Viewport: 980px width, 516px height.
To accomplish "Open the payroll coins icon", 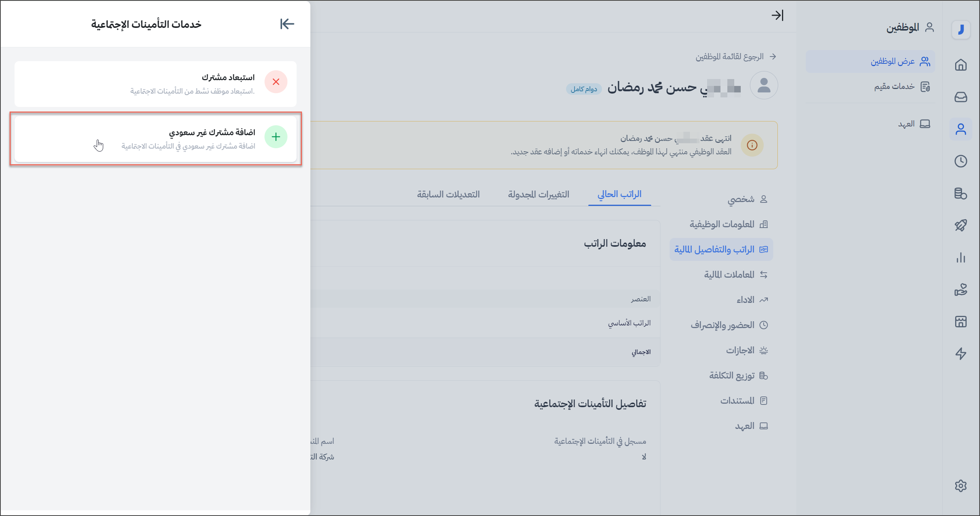I will pos(961,194).
